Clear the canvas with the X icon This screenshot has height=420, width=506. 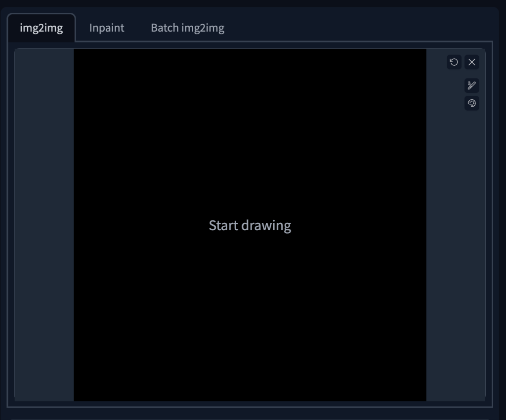pos(472,62)
